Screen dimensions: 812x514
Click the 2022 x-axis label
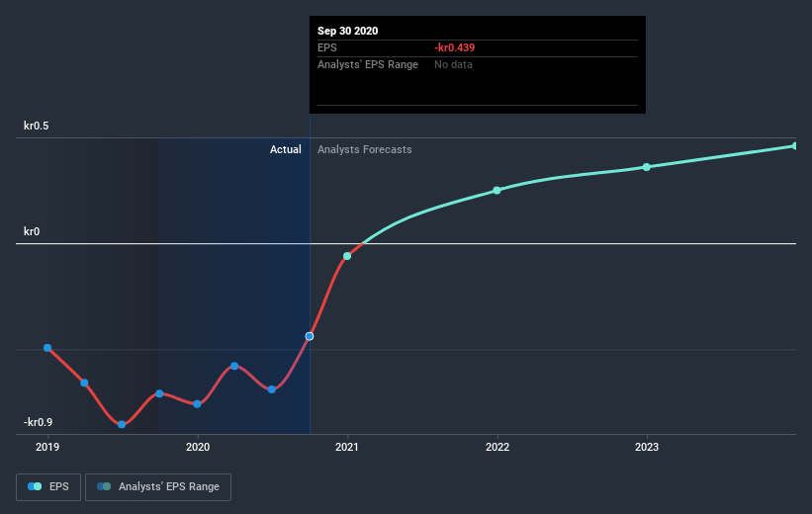point(497,447)
